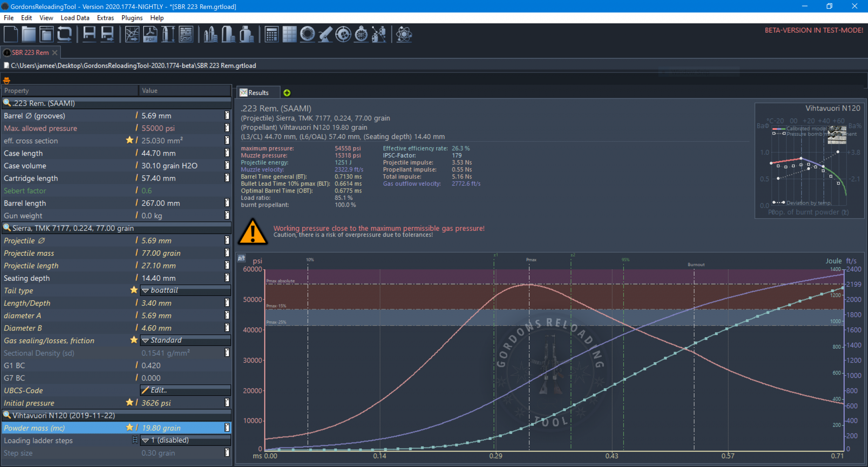The width and height of the screenshot is (868, 467).
Task: Click the grid table toolbar icon
Action: pyautogui.click(x=289, y=34)
